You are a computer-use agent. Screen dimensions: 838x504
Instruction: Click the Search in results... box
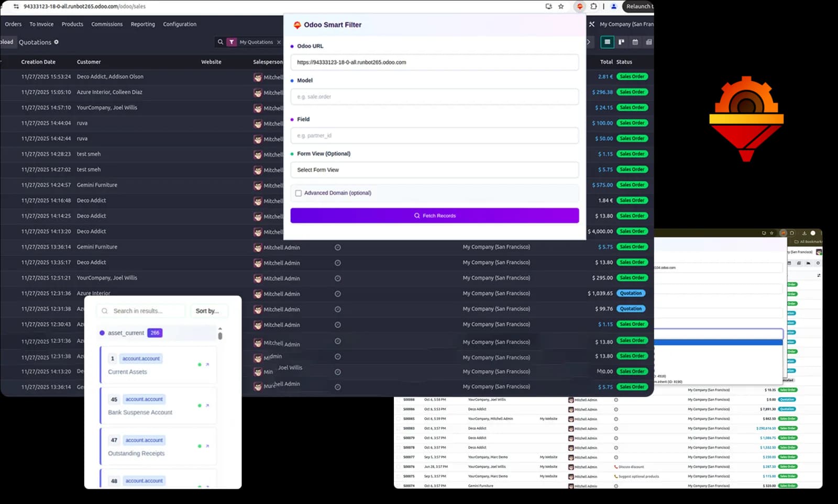[x=141, y=311]
